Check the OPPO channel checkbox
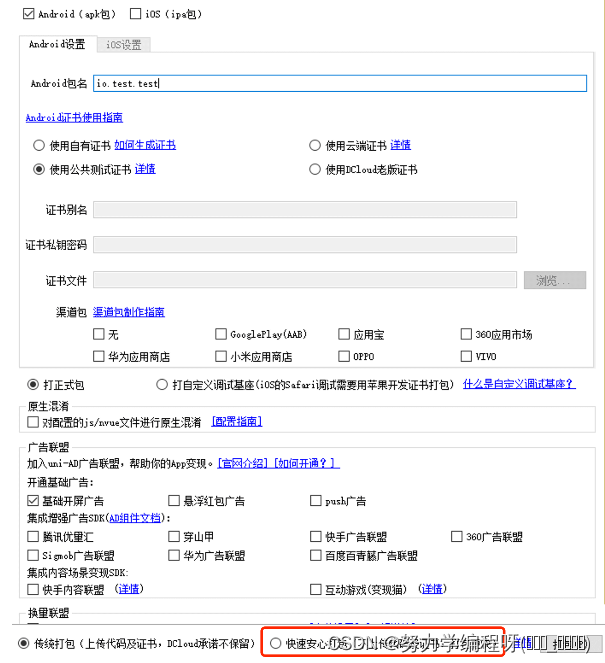This screenshot has height=663, width=605. (344, 356)
